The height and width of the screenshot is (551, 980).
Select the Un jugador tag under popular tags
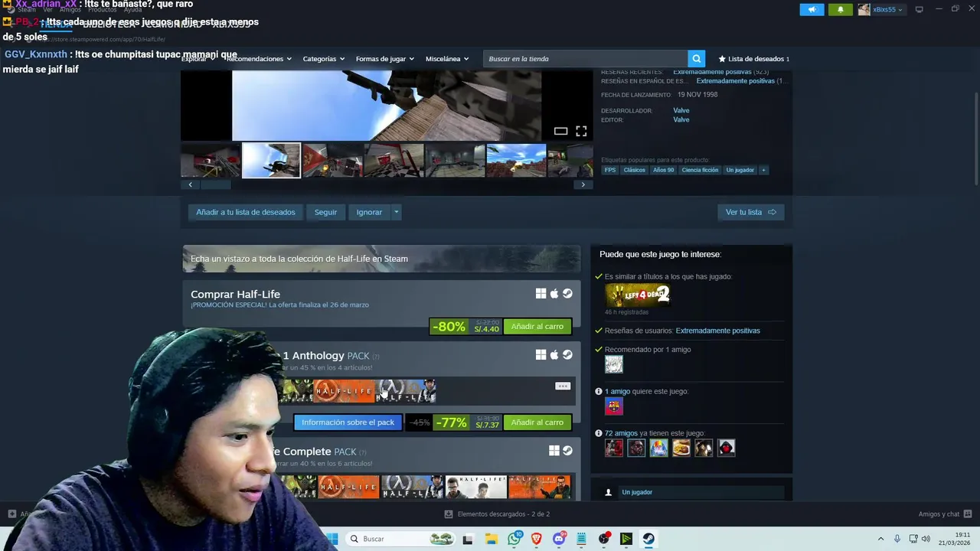[740, 170]
